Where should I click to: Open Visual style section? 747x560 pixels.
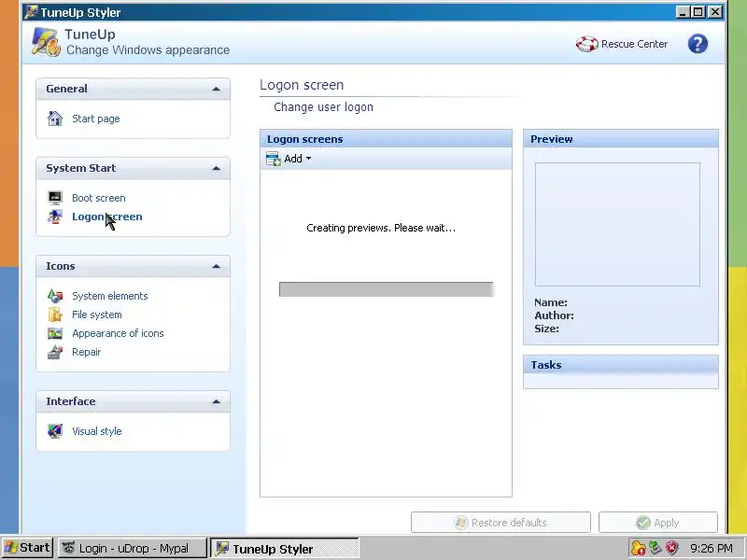pyautogui.click(x=97, y=431)
